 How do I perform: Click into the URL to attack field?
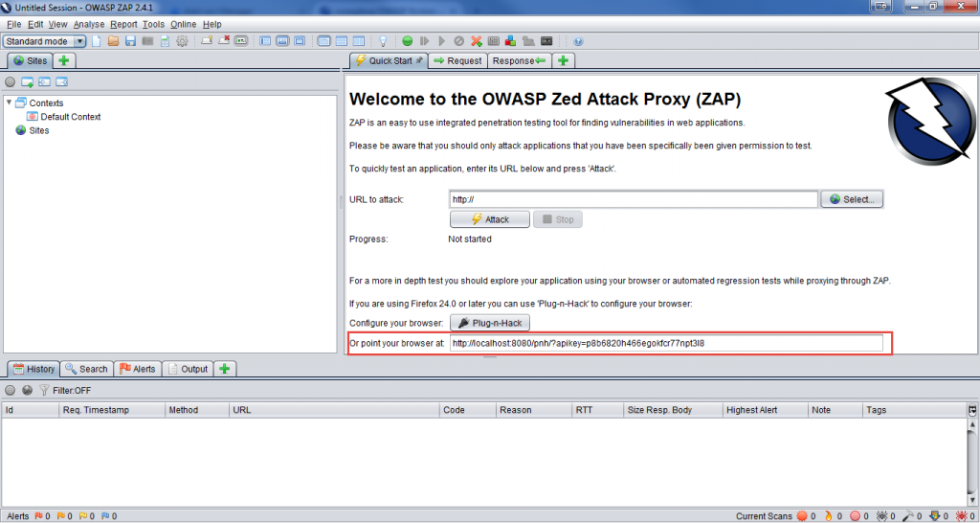point(634,199)
